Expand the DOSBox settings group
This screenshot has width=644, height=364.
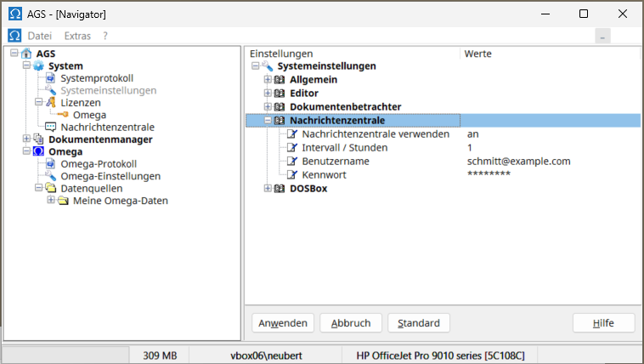(267, 189)
